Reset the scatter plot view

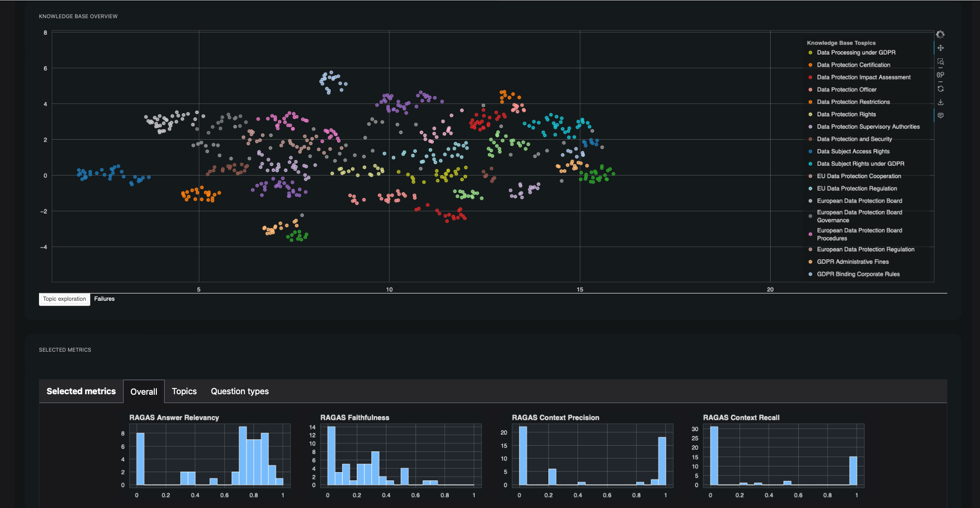click(941, 89)
